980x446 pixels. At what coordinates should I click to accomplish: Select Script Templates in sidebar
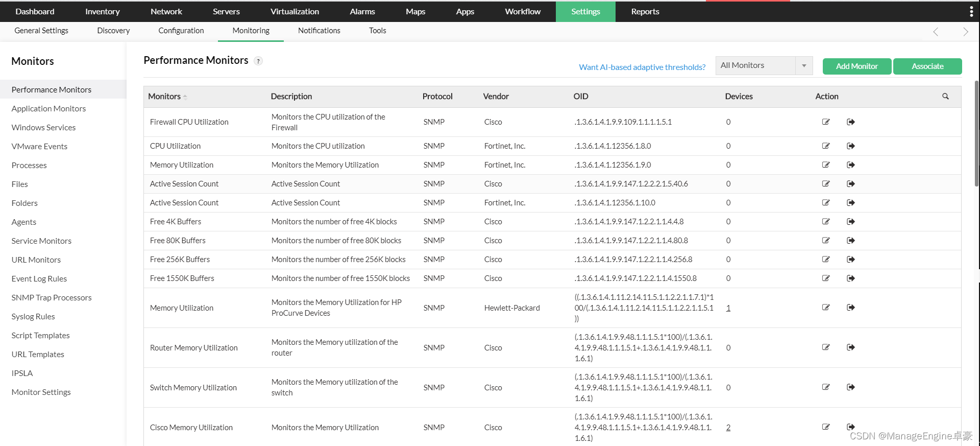coord(40,335)
